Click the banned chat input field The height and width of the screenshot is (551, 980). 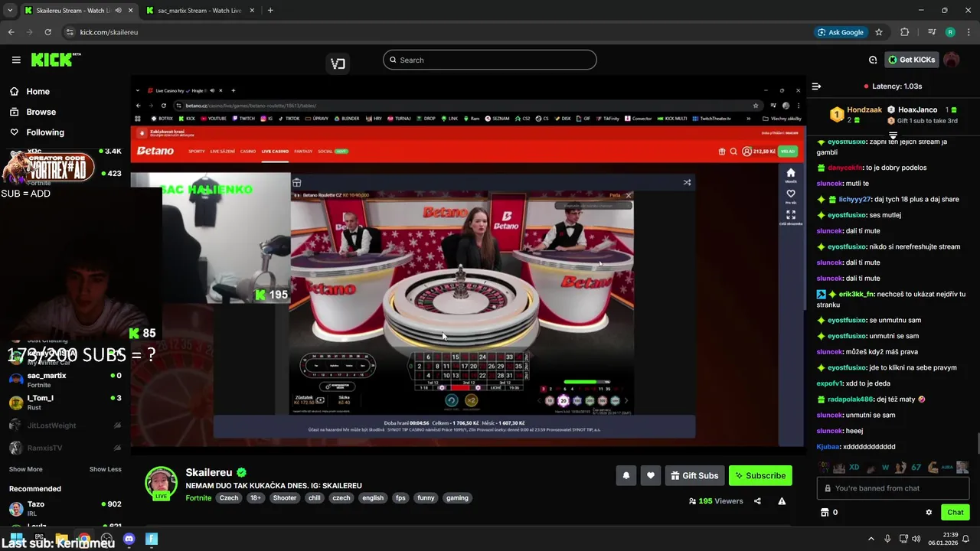click(893, 488)
